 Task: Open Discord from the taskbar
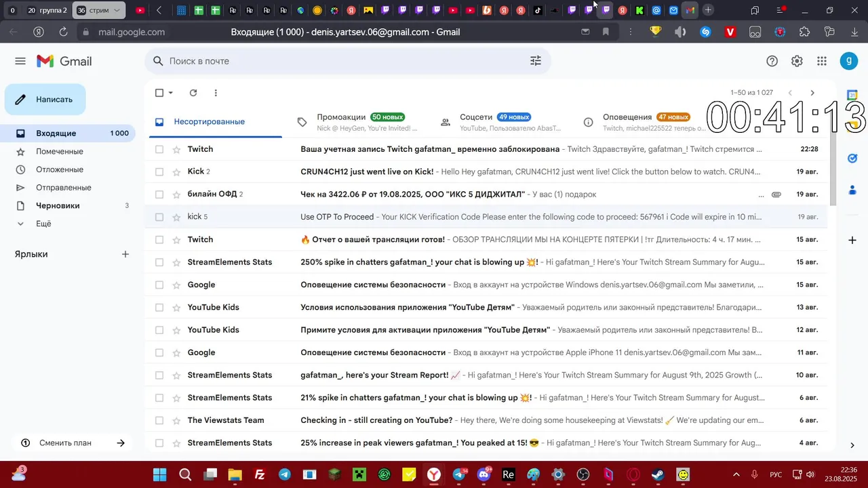tap(484, 474)
